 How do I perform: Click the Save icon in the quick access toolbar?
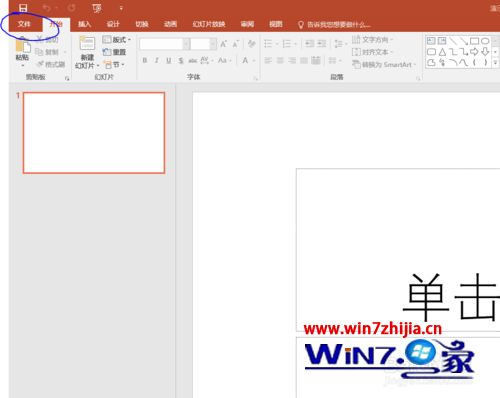point(23,7)
